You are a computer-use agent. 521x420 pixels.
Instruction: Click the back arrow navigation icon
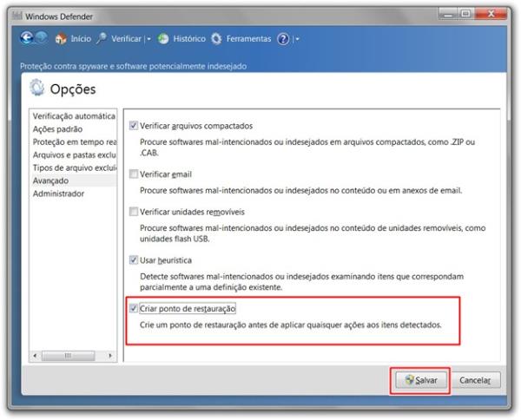27,38
